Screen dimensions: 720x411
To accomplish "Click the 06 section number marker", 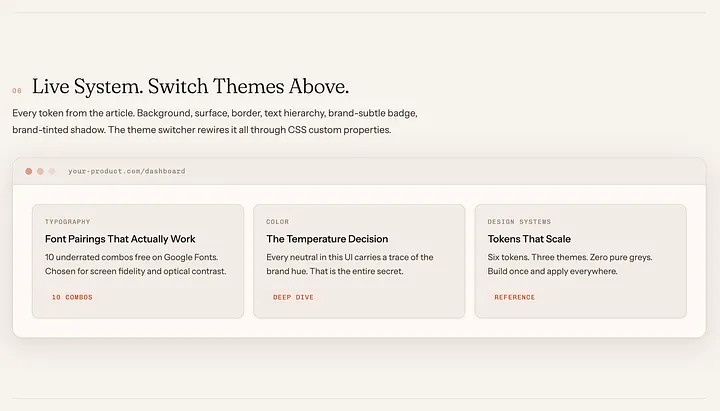I will click(x=17, y=91).
